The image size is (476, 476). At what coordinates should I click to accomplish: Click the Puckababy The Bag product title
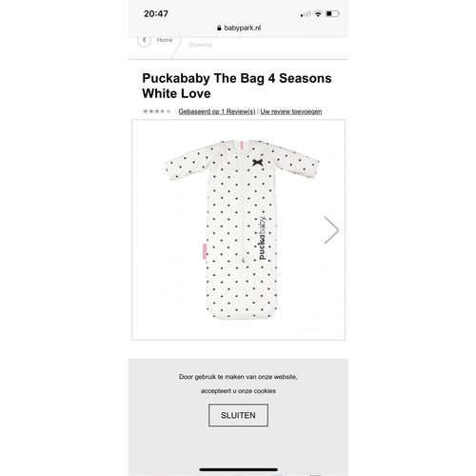pyautogui.click(x=237, y=86)
